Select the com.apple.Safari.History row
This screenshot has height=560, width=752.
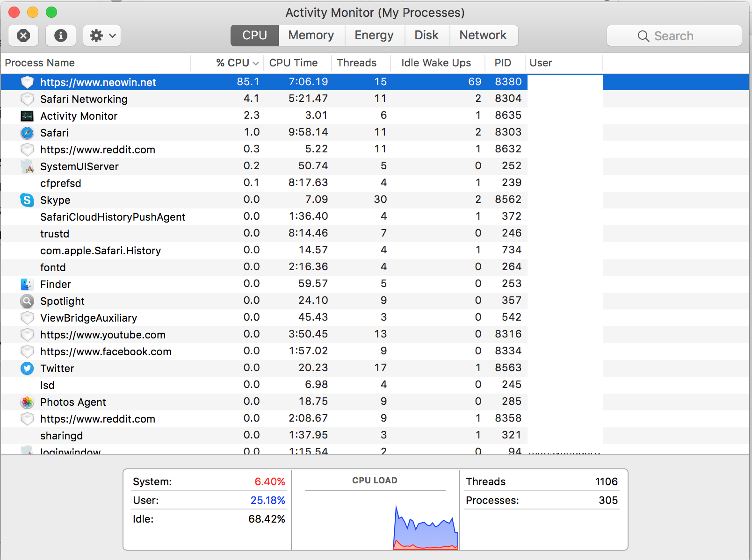click(x=375, y=251)
